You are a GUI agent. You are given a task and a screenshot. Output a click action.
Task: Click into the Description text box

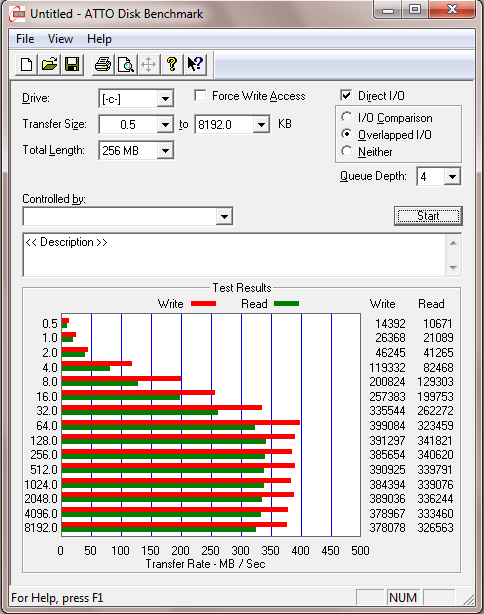point(234,255)
